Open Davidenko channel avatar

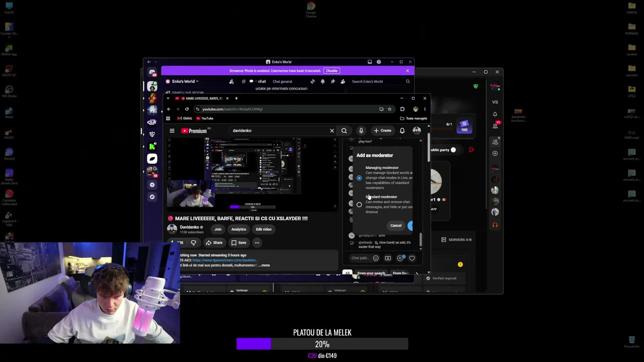point(172,229)
